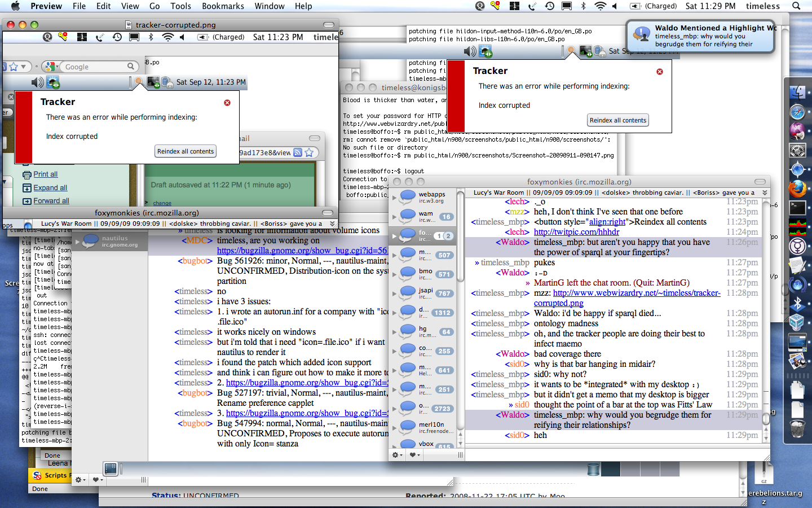
Task: Select the webapps chat room icon
Action: coord(407,197)
